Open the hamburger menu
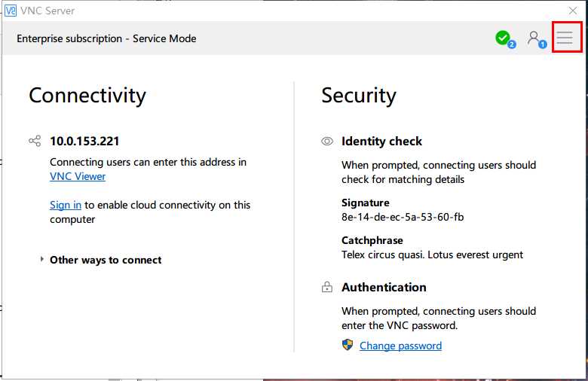Viewport: 588px width, 381px height. point(565,38)
